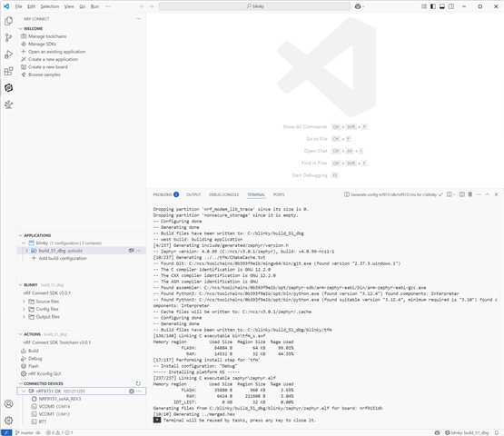The height and width of the screenshot is (436, 504).
Task: Open the Selection menu
Action: tap(50, 6)
